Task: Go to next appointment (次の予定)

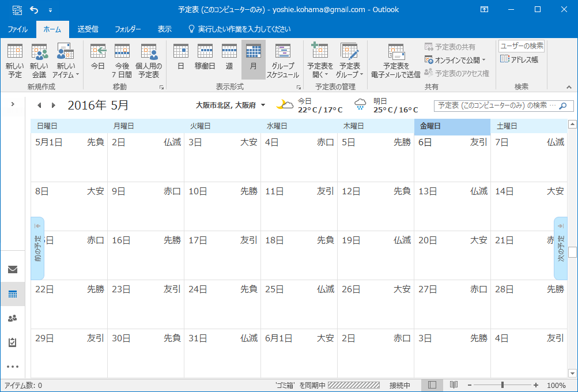Action: [x=560, y=248]
